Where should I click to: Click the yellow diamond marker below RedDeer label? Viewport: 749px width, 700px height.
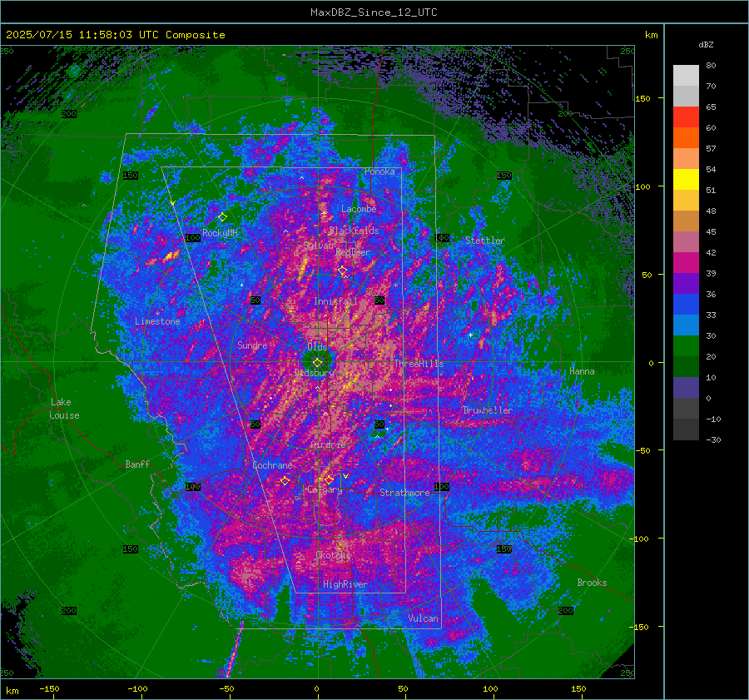(x=343, y=271)
